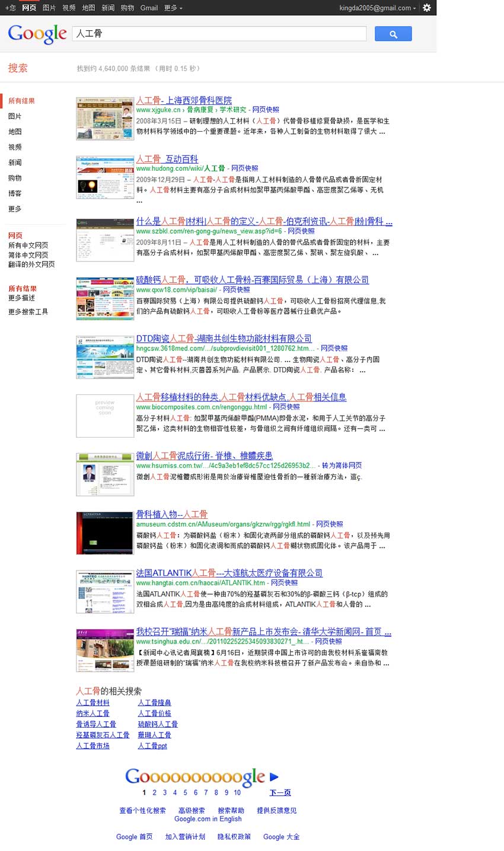Select 视频 in left sidebar
The height and width of the screenshot is (851, 504).
click(15, 147)
